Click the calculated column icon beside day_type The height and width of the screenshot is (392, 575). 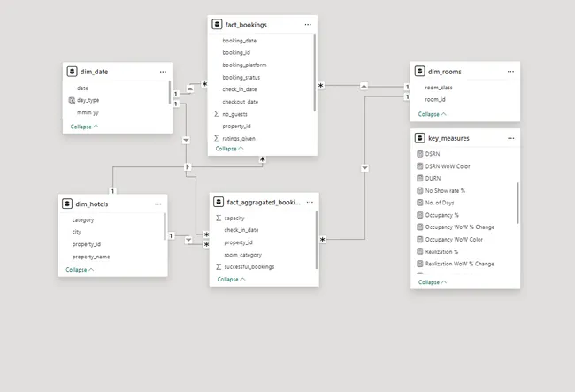72,100
